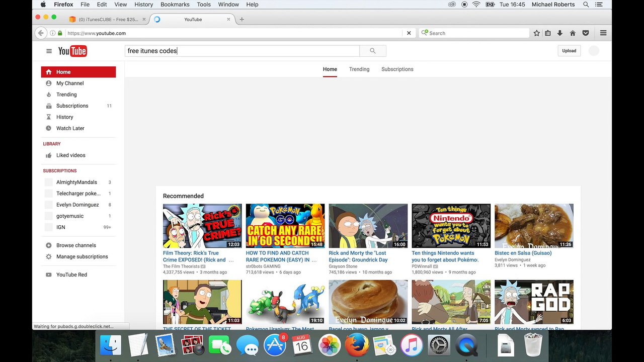This screenshot has width=644, height=362.
Task: Go to the Firefox home page icon
Action: 573,33
